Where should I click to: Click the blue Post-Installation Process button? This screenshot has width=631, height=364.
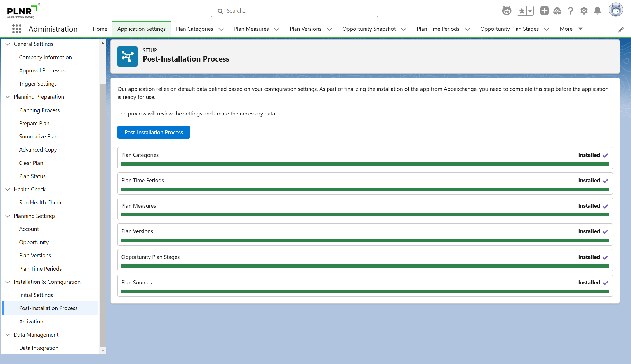click(154, 132)
